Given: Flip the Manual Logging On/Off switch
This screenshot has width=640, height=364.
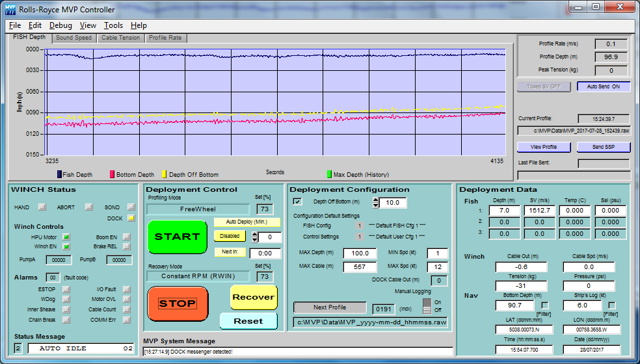Looking at the screenshot, I should point(427,305).
